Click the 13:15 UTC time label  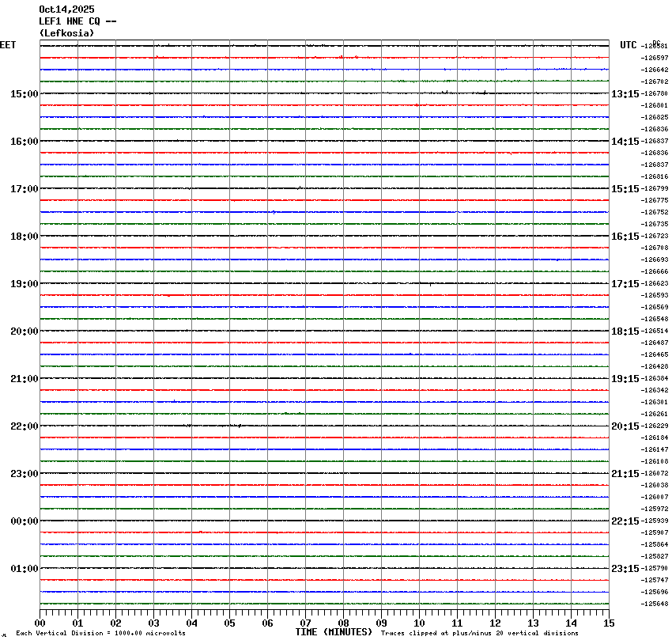pyautogui.click(x=625, y=94)
